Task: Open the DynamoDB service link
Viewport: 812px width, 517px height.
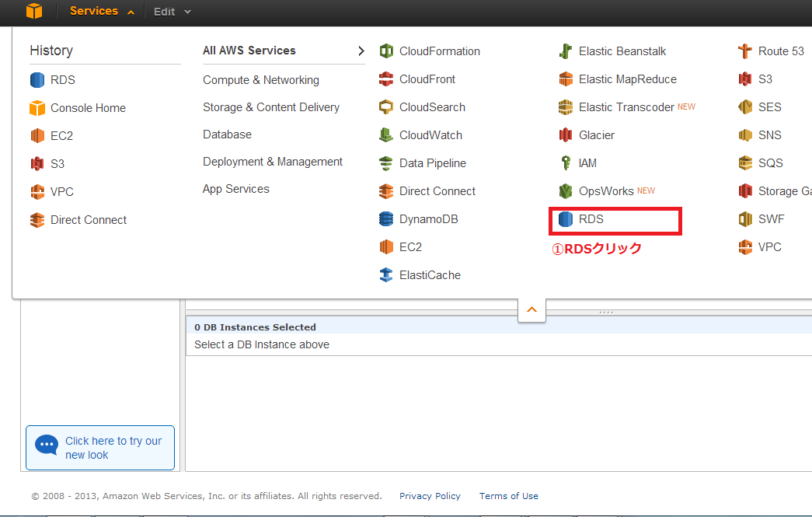Action: point(429,219)
